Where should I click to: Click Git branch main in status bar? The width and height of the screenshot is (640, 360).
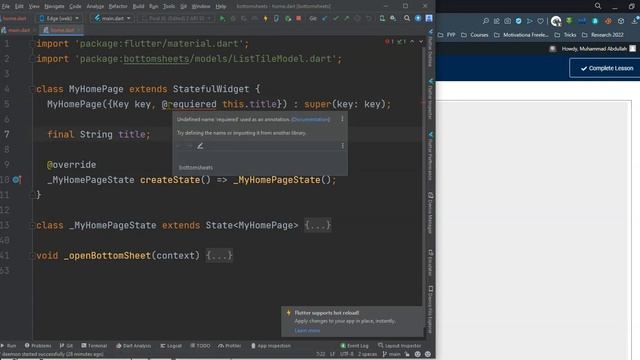pyautogui.click(x=391, y=354)
